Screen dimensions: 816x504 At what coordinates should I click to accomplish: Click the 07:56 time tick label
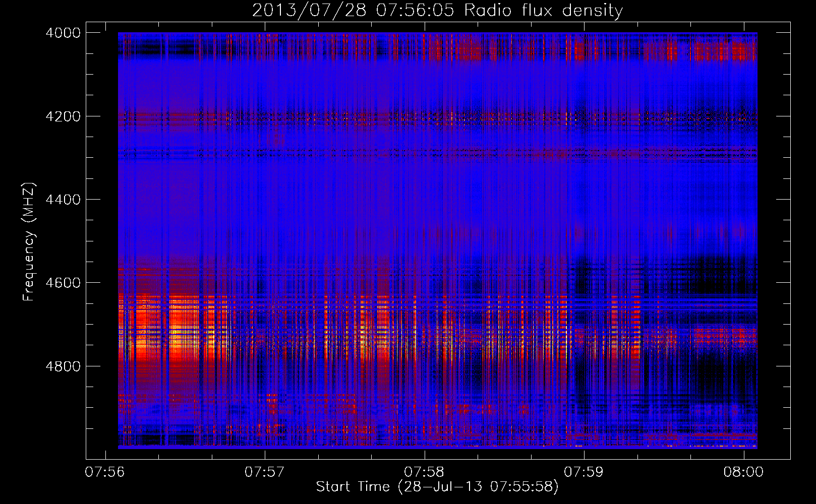tap(105, 472)
